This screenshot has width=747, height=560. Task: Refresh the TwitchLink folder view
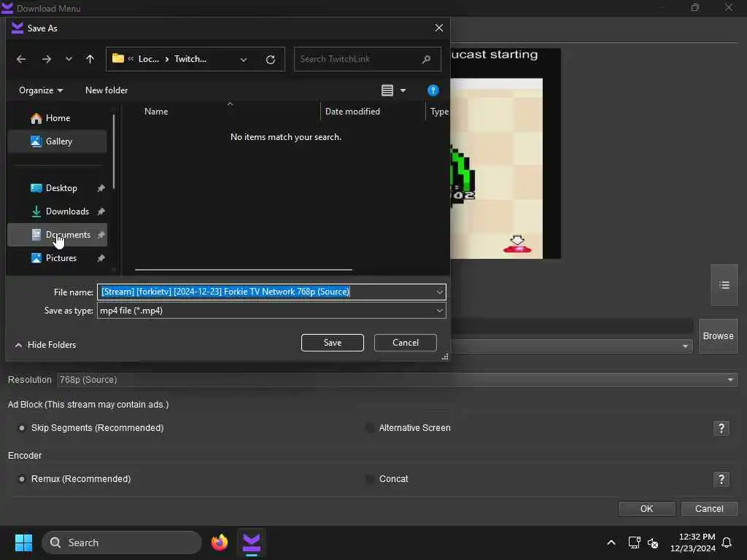click(270, 60)
